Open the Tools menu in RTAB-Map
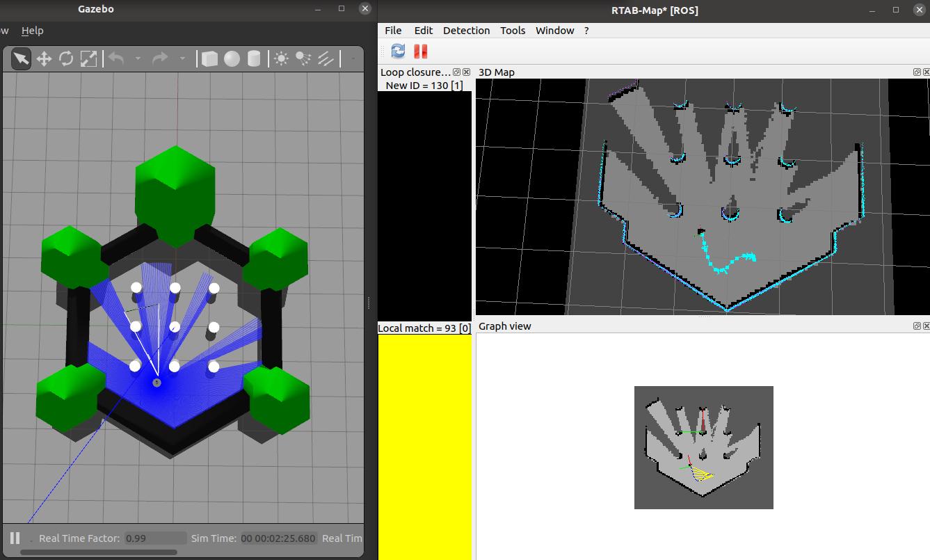 [513, 31]
